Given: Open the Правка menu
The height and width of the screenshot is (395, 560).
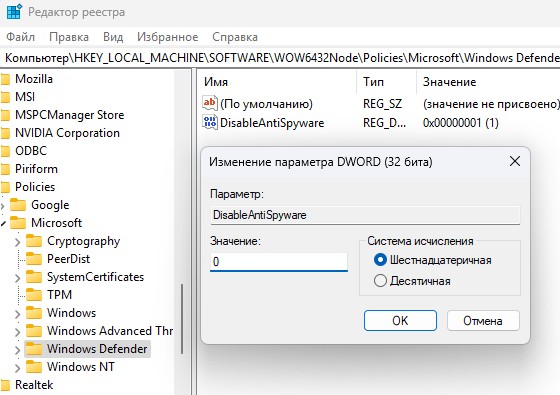Looking at the screenshot, I should point(69,37).
